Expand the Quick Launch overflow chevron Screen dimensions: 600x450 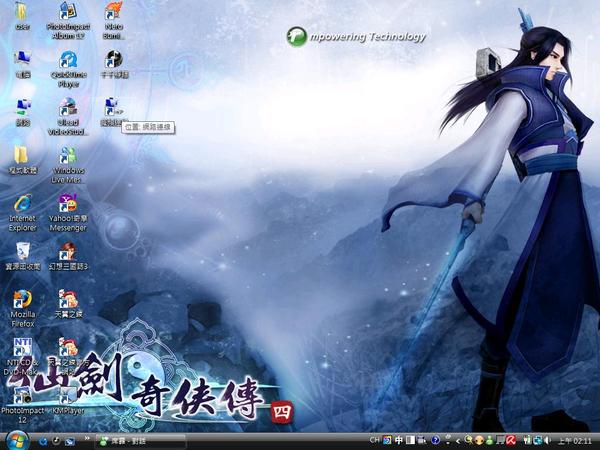(x=87, y=439)
